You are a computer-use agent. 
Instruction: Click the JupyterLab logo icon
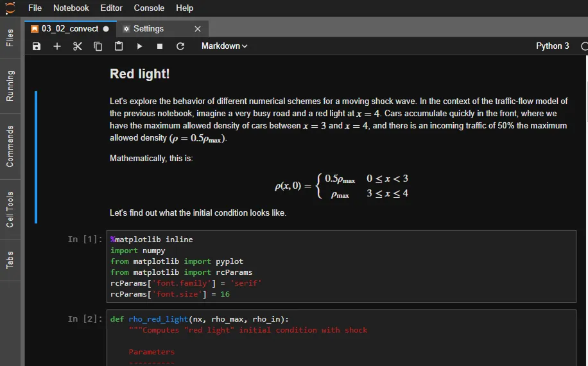pos(10,8)
